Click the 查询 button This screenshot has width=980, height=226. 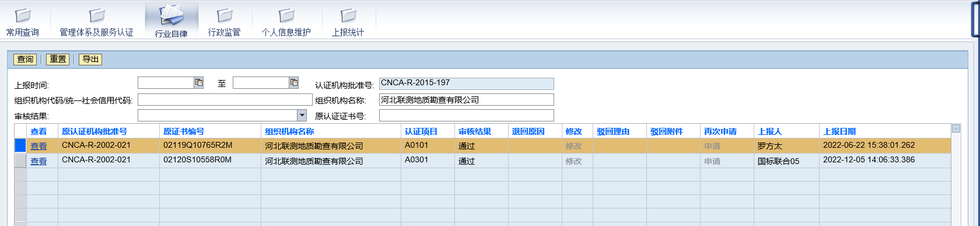[x=25, y=59]
